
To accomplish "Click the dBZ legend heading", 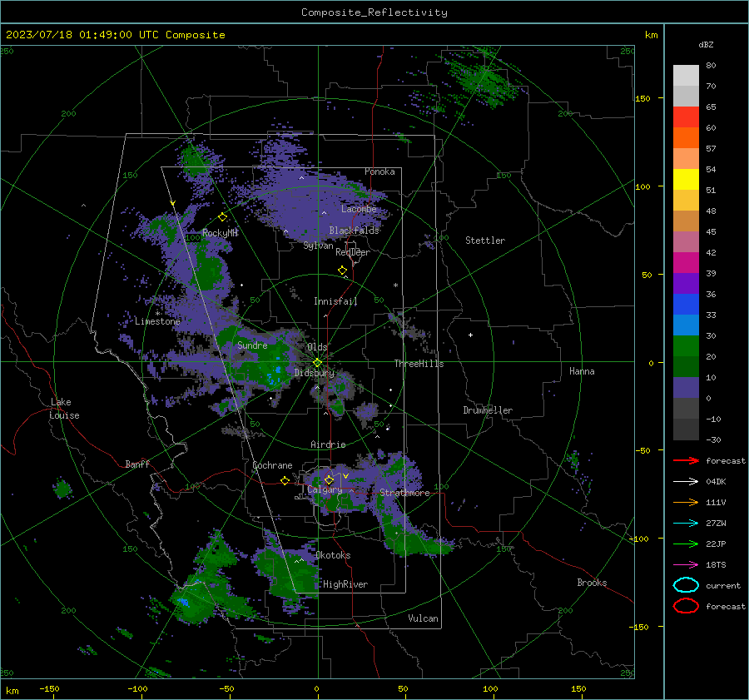I will (706, 44).
